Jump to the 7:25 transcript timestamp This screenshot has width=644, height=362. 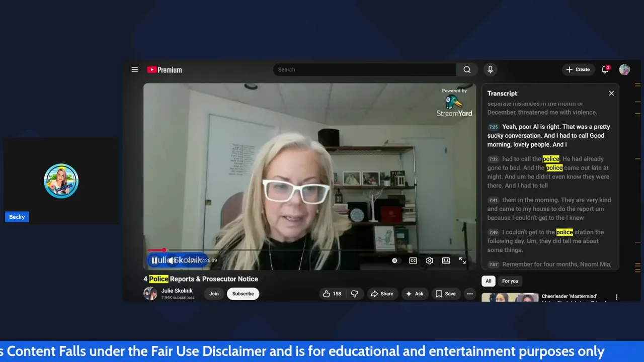(493, 127)
